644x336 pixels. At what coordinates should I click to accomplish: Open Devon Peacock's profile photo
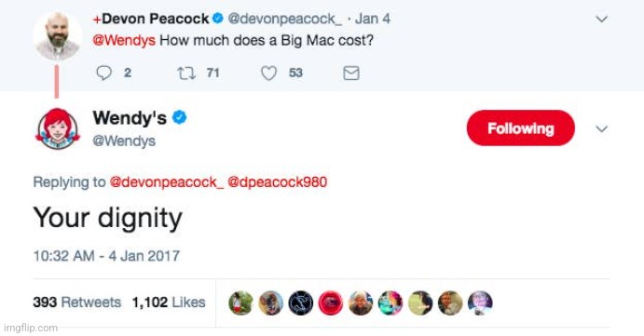[x=57, y=35]
